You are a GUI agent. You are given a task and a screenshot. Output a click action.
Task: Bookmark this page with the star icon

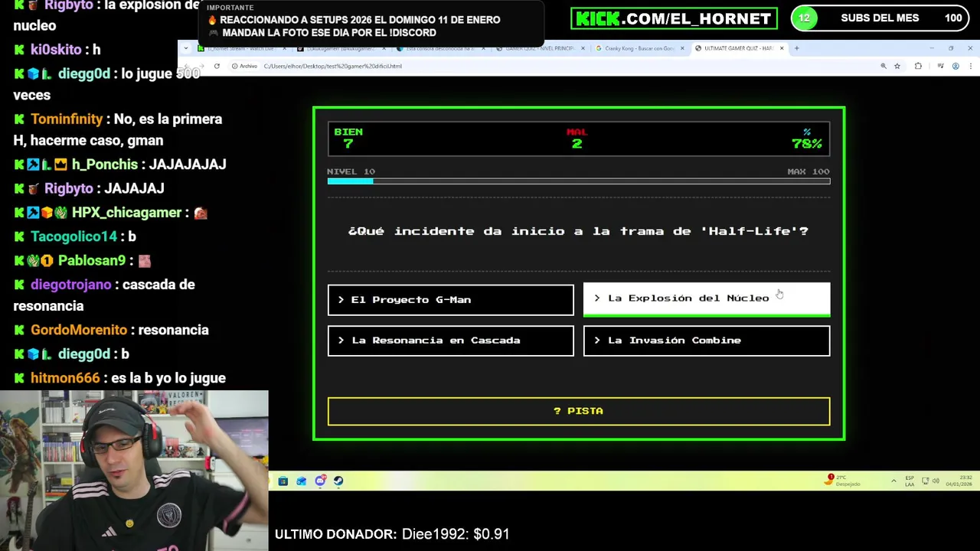(x=897, y=66)
